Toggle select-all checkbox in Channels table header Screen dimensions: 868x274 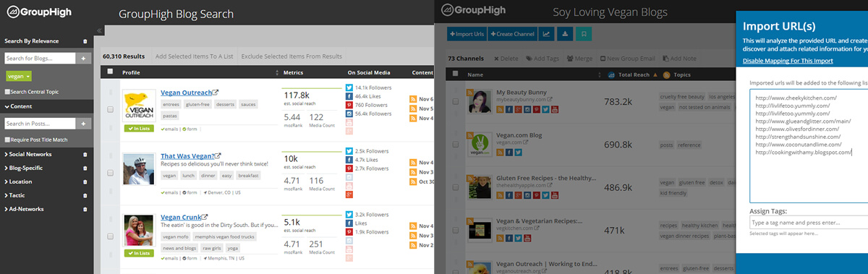tap(456, 74)
